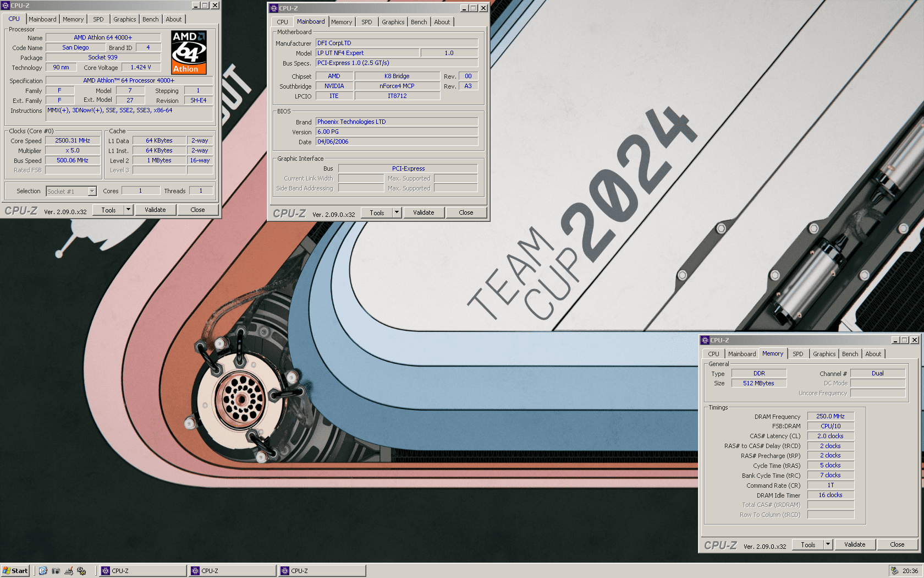Click the DRAM idle timer value '16 clocks'
Screen dimensions: 924x578
(x=831, y=495)
